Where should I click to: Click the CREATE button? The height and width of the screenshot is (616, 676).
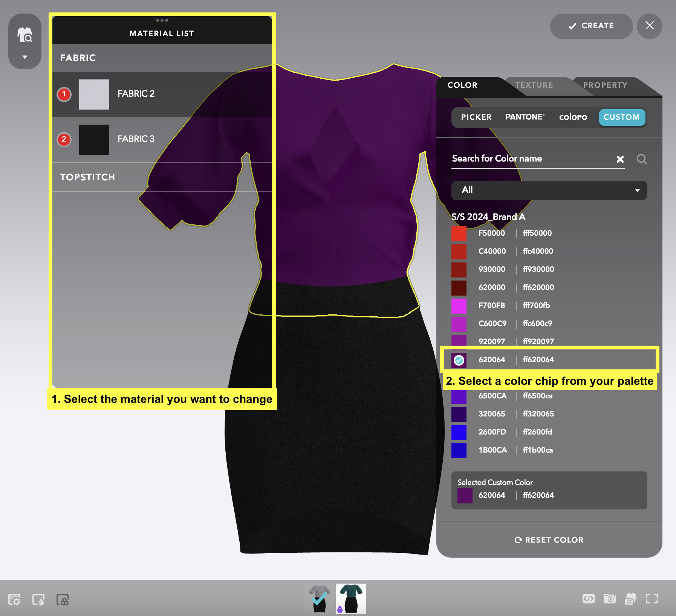591,26
